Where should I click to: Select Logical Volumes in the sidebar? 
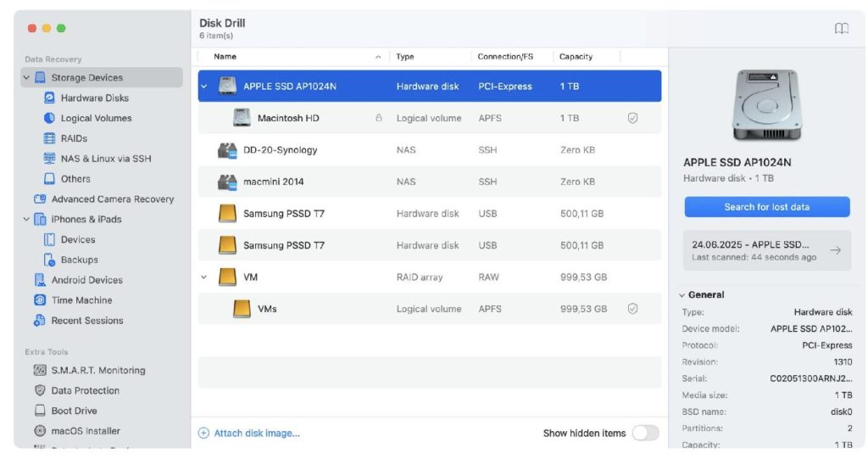97,118
